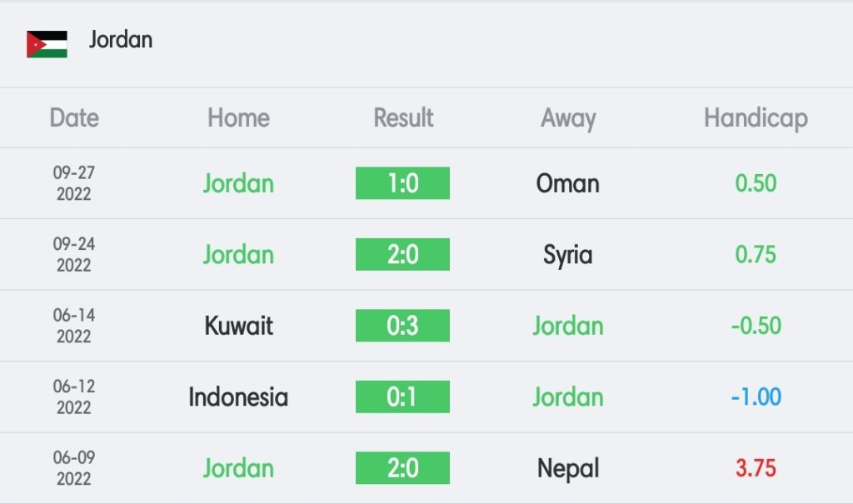Select the Date column header
This screenshot has height=504, width=853.
[74, 117]
